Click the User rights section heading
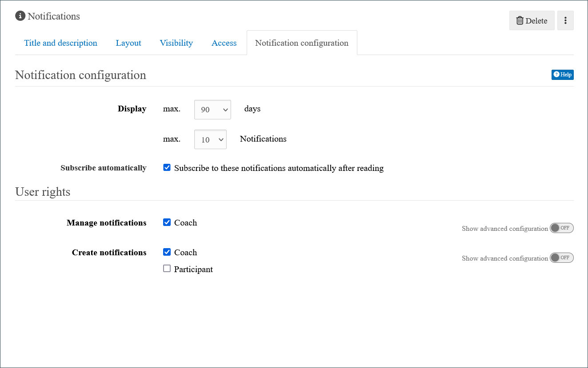This screenshot has height=368, width=588. 43,192
